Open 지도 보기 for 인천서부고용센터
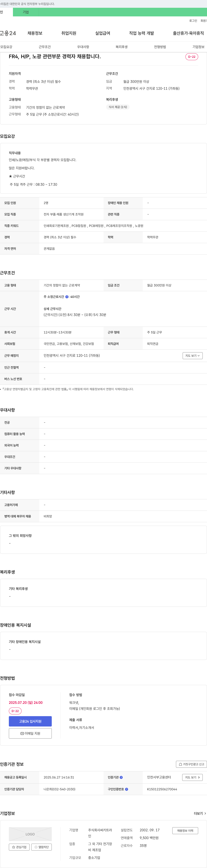This screenshot has width=207, height=868. click(193, 777)
